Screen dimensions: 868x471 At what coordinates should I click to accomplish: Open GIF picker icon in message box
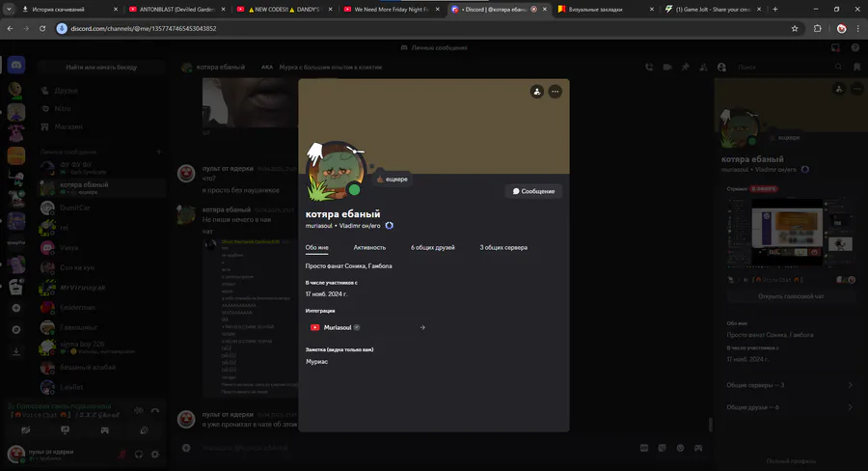point(644,448)
